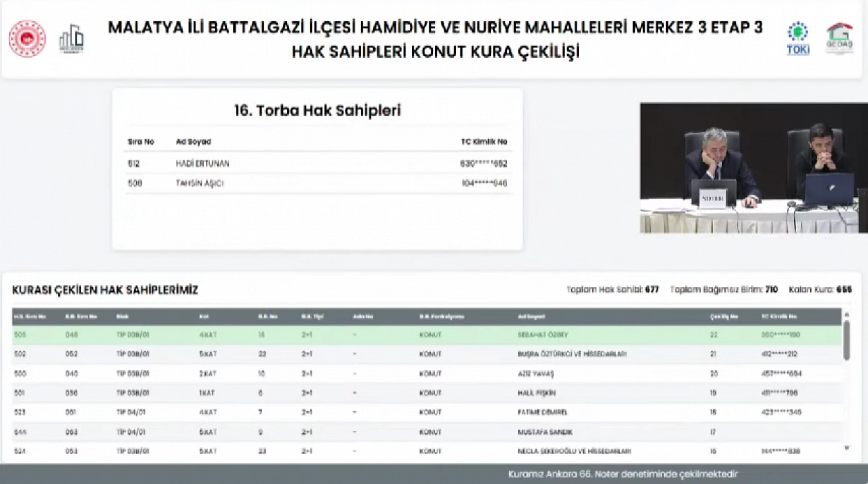Select the NECLA ŞEKEROĞLU VE HİSSEDARLARI cell
The image size is (868, 484).
574,451
